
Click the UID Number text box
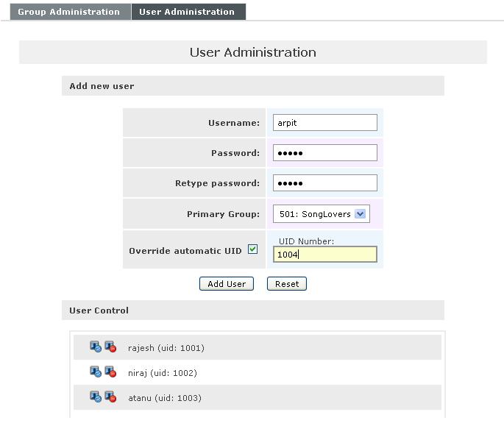pos(324,255)
